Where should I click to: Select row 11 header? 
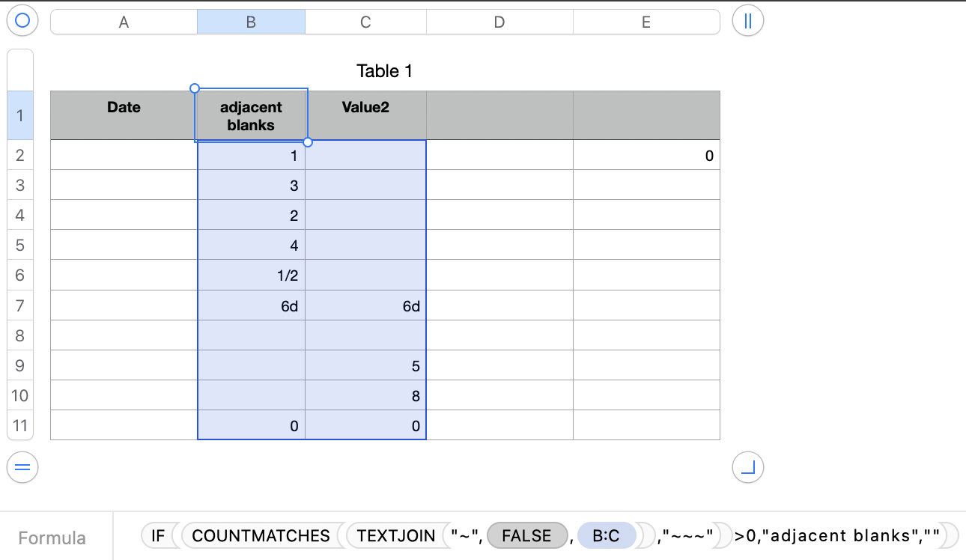(x=20, y=426)
